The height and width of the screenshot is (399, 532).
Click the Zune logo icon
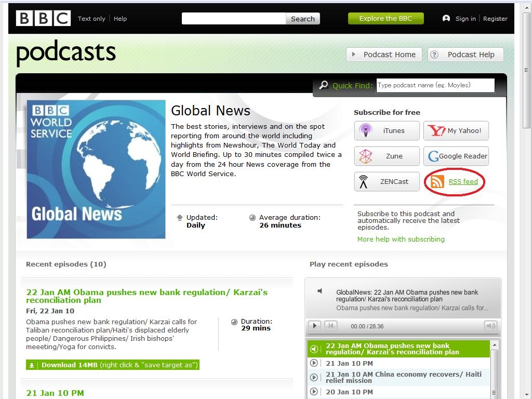coord(366,156)
